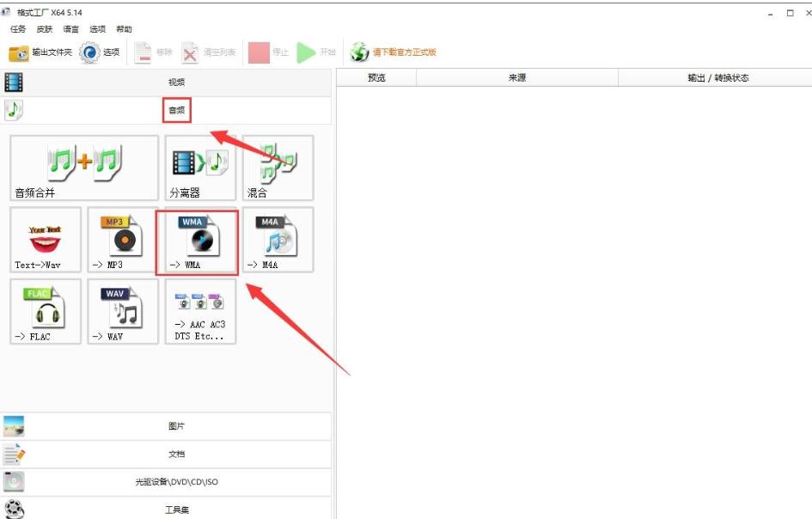Select the ->M4A conversion option
The image size is (812, 519).
pyautogui.click(x=277, y=240)
